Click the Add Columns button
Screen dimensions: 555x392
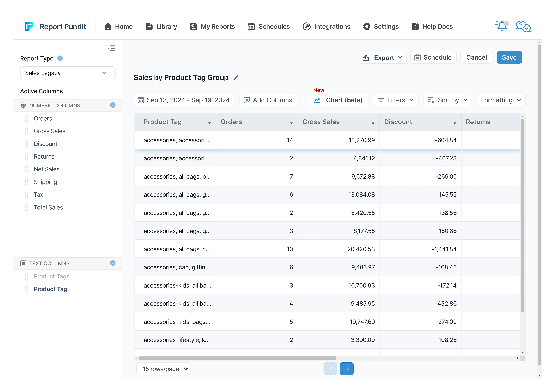[268, 100]
